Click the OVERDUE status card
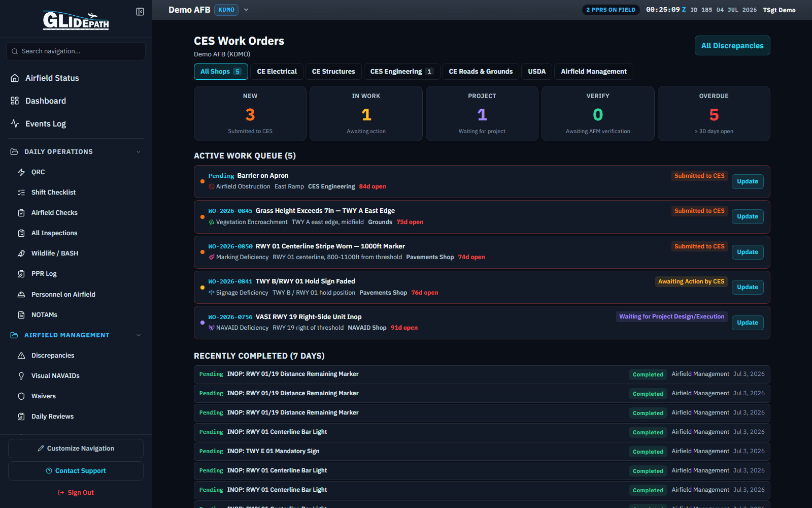812x508 pixels. tap(714, 113)
